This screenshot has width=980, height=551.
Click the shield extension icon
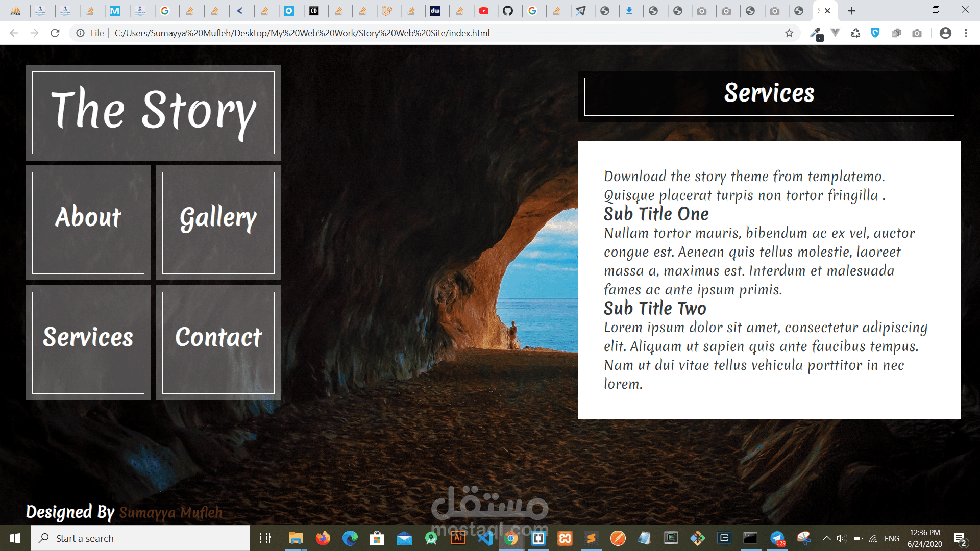tap(875, 33)
